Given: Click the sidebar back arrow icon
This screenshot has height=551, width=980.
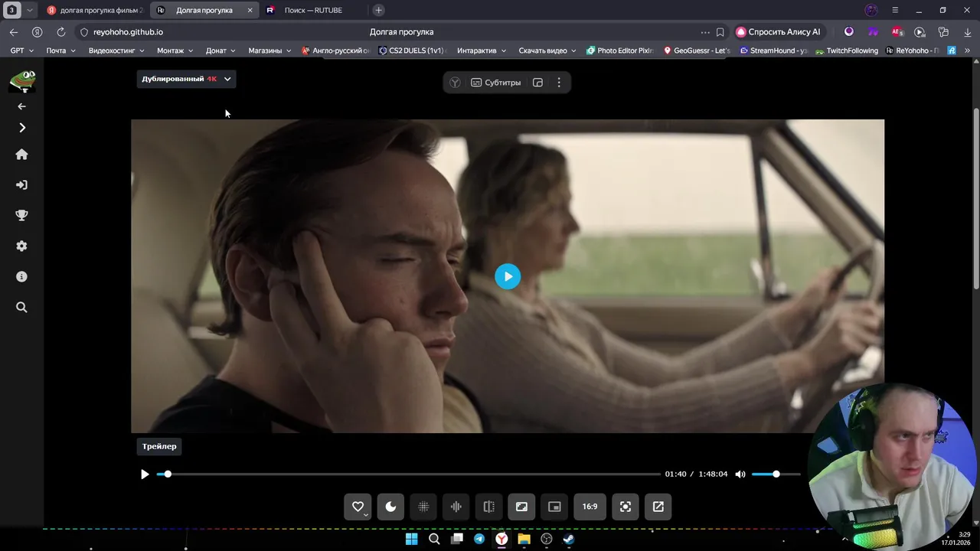Looking at the screenshot, I should click(21, 106).
